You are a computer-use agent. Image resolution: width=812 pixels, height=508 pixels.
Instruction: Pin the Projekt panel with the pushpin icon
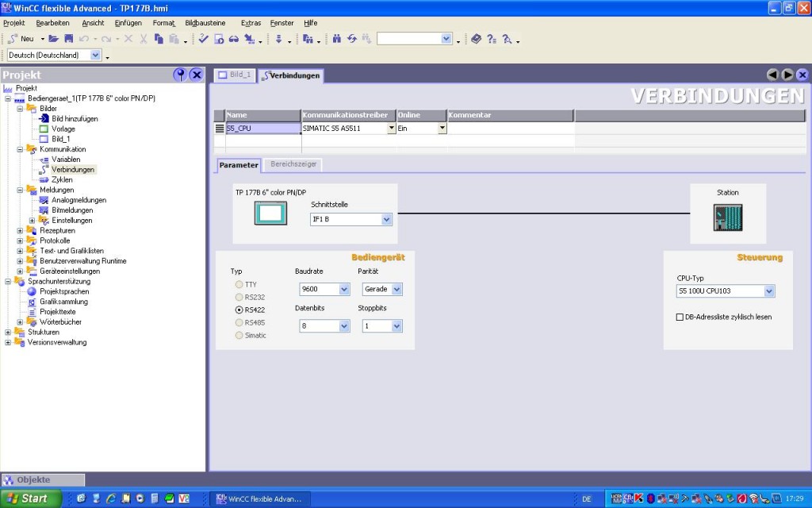(180, 75)
